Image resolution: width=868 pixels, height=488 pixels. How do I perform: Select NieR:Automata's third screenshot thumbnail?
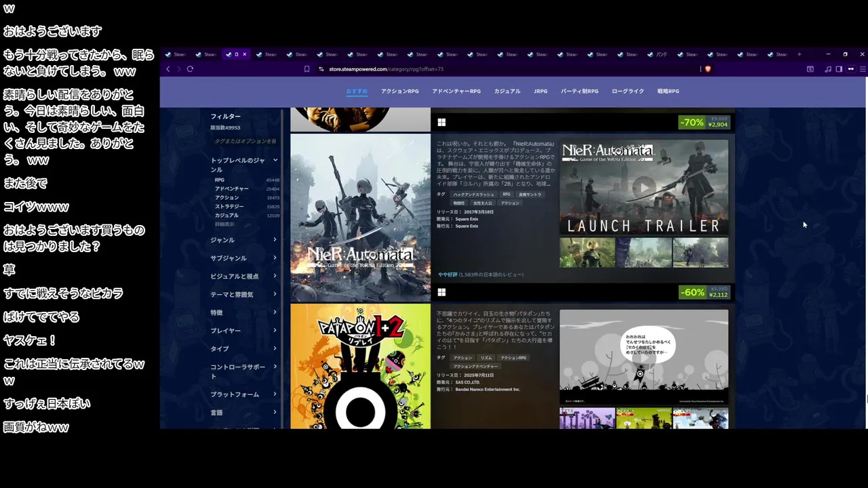point(701,252)
